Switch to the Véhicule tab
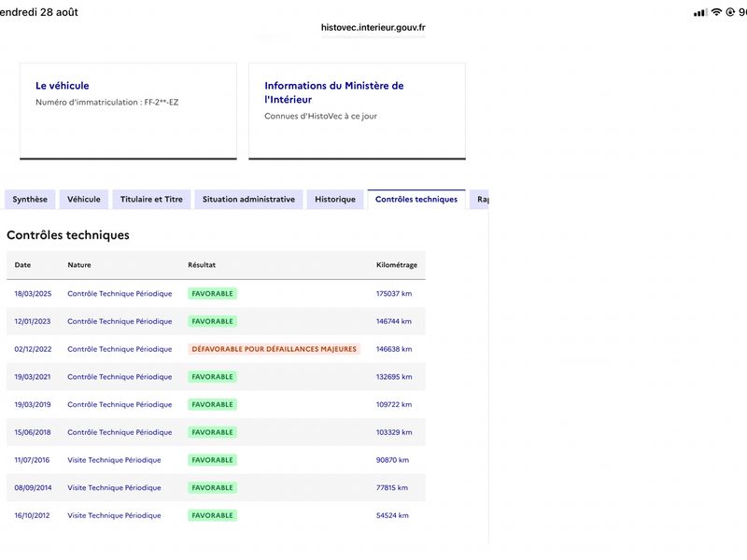 [x=84, y=200]
